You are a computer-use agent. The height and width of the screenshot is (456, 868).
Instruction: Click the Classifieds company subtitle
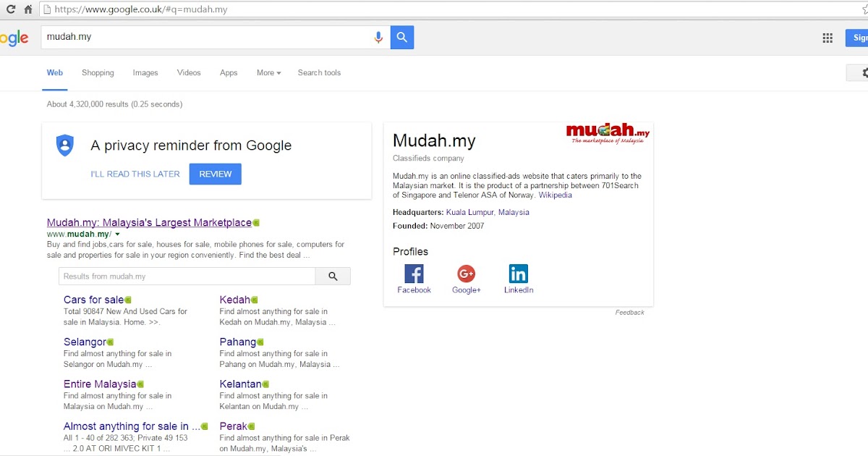(x=428, y=158)
